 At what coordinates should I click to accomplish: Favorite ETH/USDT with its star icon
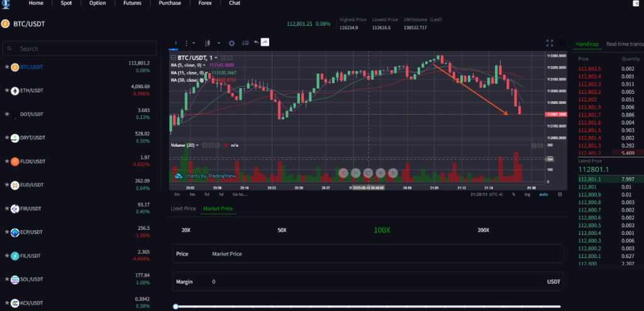pyautogui.click(x=7, y=90)
